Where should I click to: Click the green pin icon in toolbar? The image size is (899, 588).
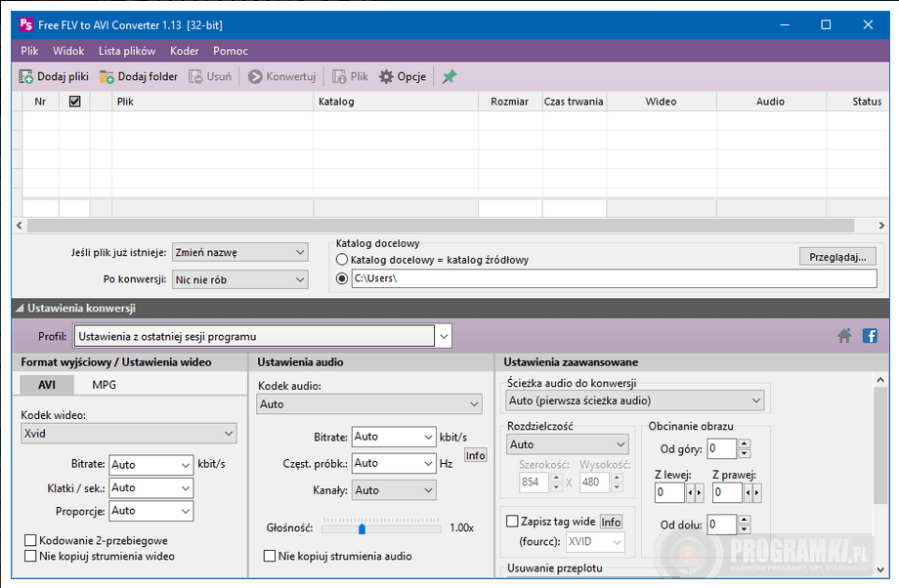(449, 77)
